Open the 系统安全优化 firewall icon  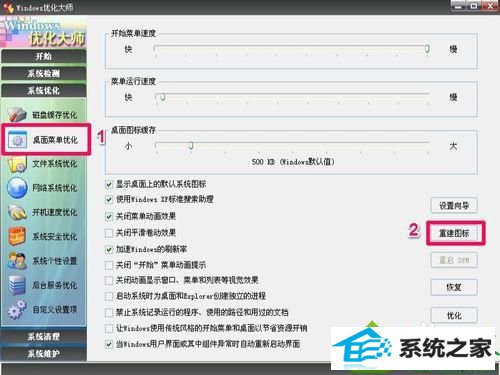[17, 236]
